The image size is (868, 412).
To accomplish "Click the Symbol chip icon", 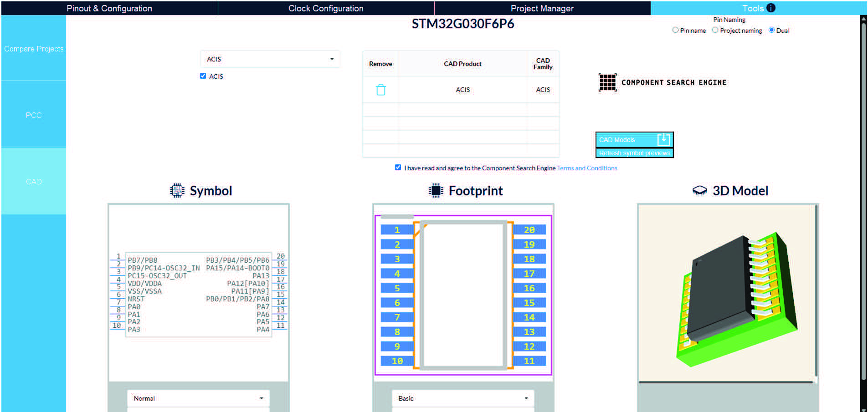I will 177,190.
